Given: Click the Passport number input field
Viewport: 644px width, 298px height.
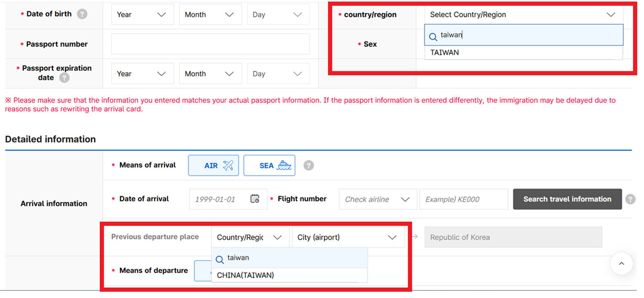Looking at the screenshot, I should pyautogui.click(x=210, y=44).
